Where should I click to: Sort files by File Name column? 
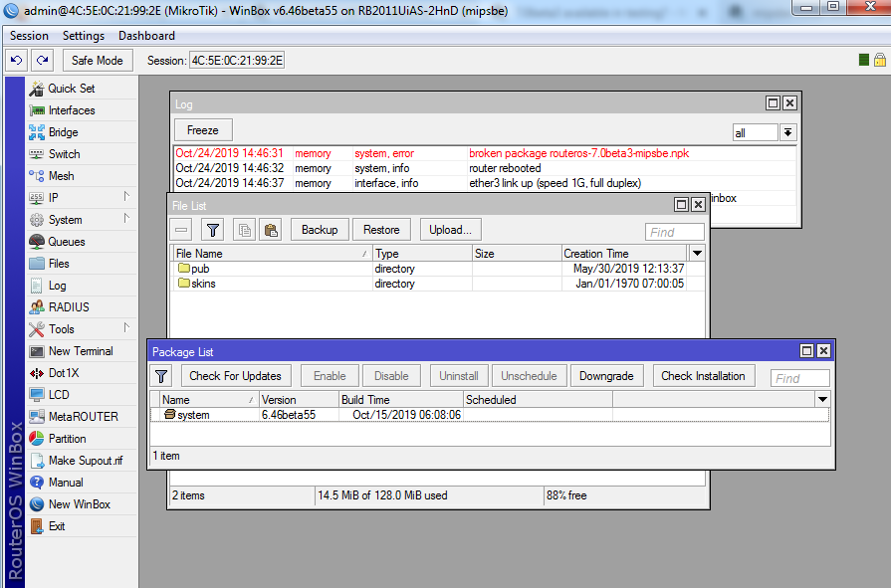coord(272,254)
